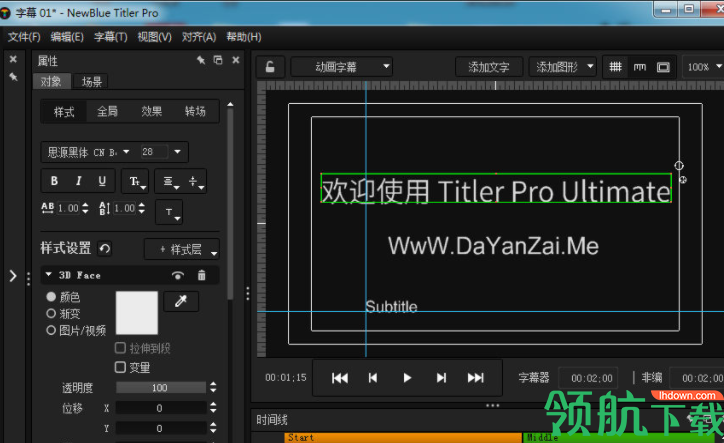Viewport: 724px width, 443px height.
Task: Open the font size dropdown arrow
Action: click(177, 152)
